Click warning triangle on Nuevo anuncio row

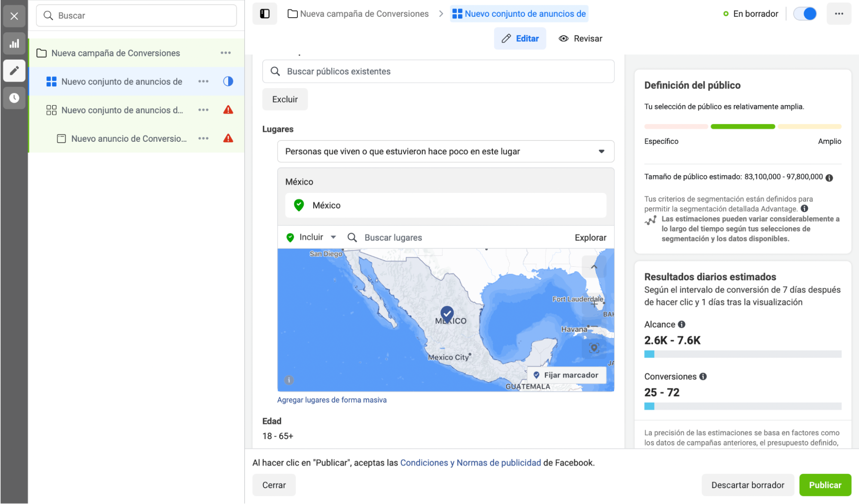click(x=228, y=138)
